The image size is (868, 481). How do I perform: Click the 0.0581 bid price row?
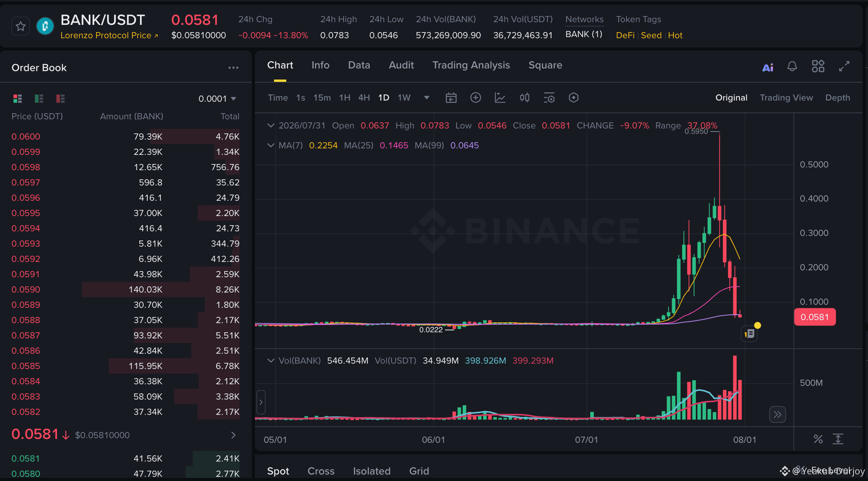click(x=126, y=458)
